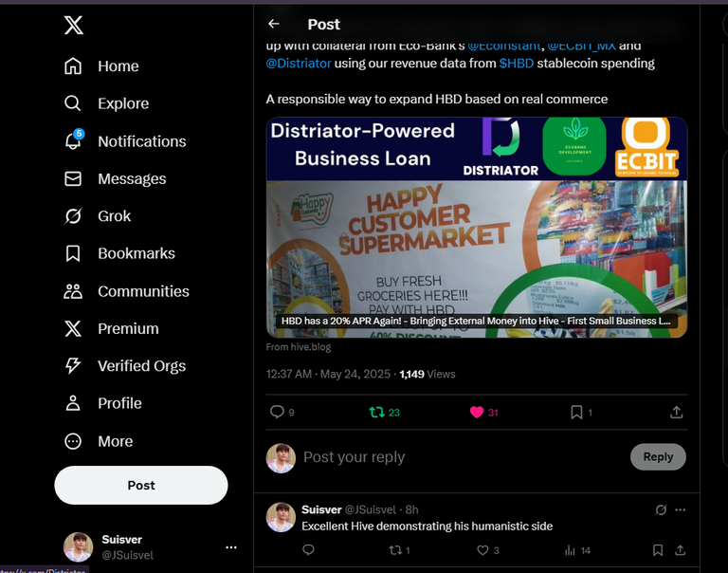Click the Verified Orgs lightning icon
The width and height of the screenshot is (728, 573).
tap(73, 366)
